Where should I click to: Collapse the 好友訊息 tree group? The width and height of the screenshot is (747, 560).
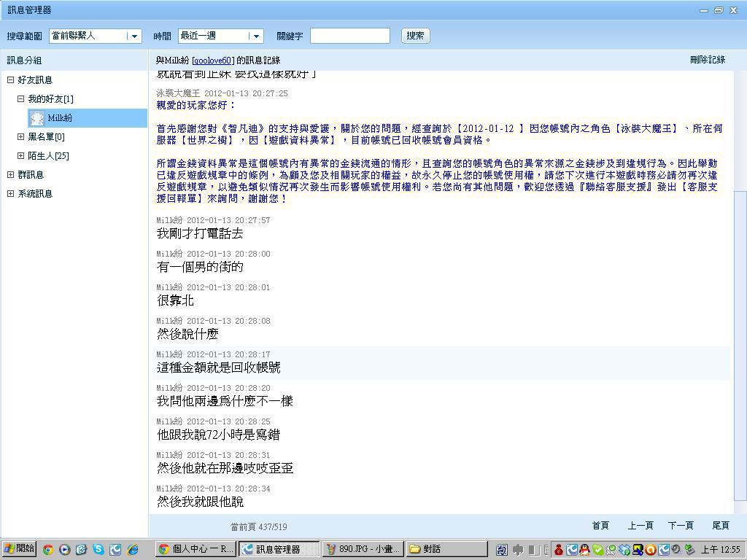[x=10, y=80]
